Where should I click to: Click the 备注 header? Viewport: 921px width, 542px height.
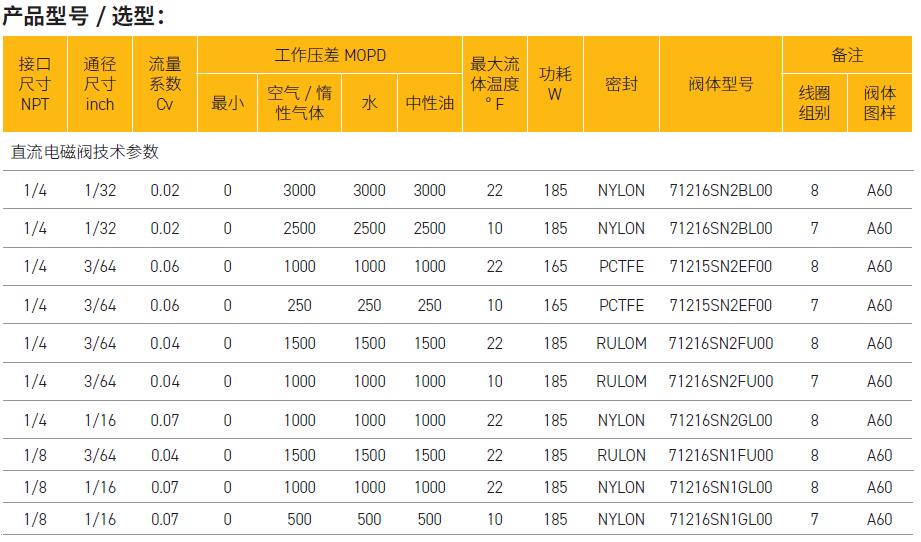(848, 55)
